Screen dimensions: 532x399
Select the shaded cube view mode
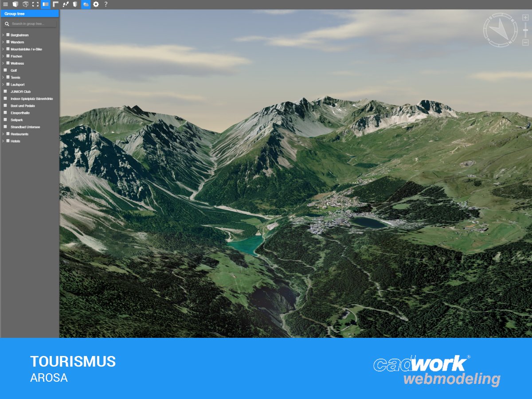[15, 4]
